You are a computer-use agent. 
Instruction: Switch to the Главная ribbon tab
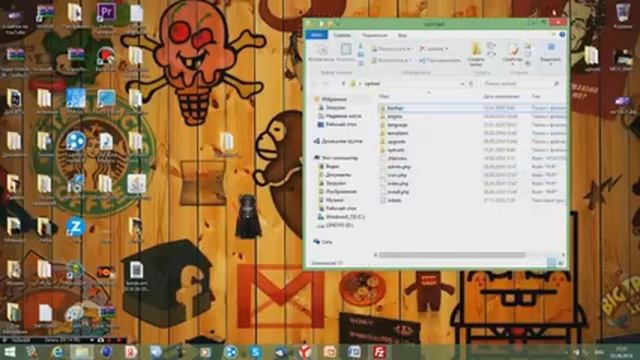[x=342, y=35]
